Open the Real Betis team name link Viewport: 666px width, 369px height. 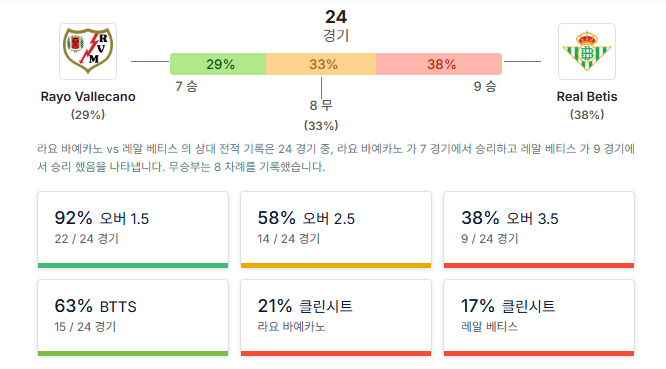[587, 97]
